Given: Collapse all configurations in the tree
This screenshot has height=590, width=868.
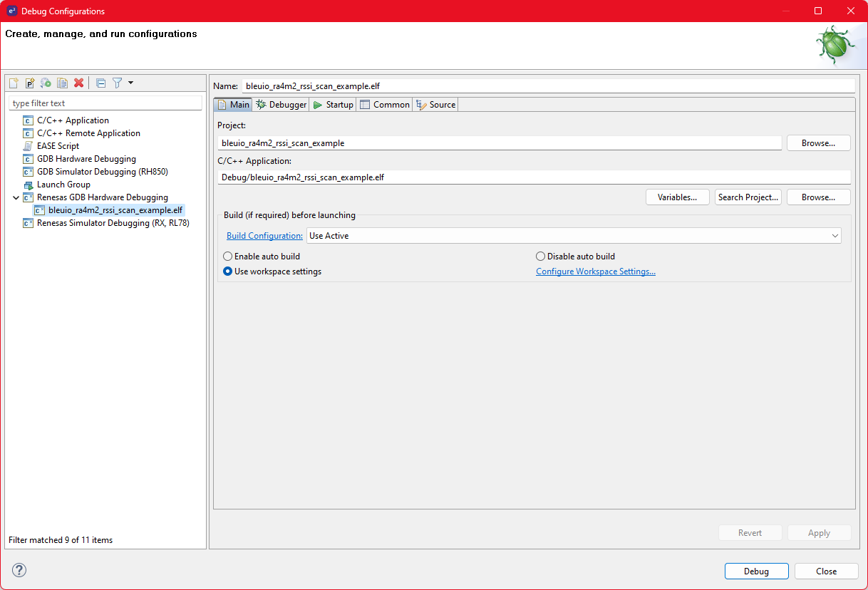Looking at the screenshot, I should point(100,83).
